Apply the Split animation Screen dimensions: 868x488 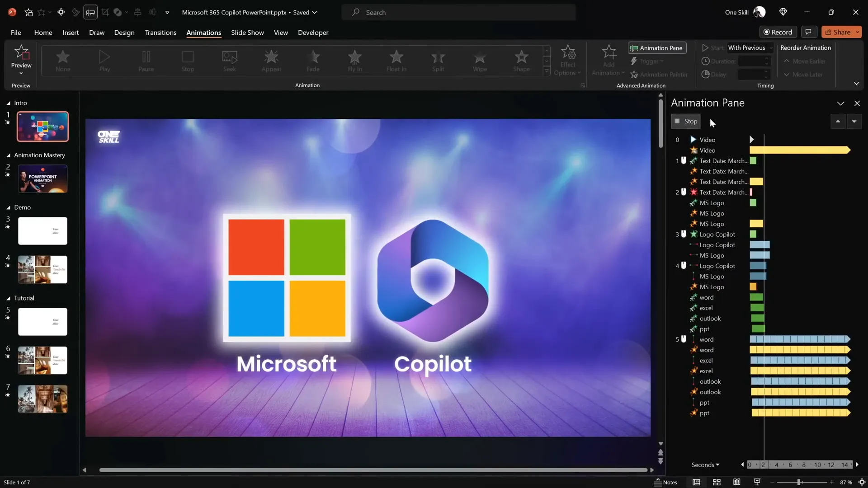coord(438,61)
